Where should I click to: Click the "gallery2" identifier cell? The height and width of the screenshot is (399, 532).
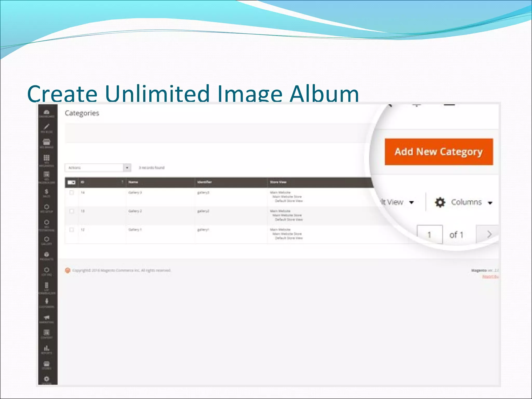pos(203,211)
